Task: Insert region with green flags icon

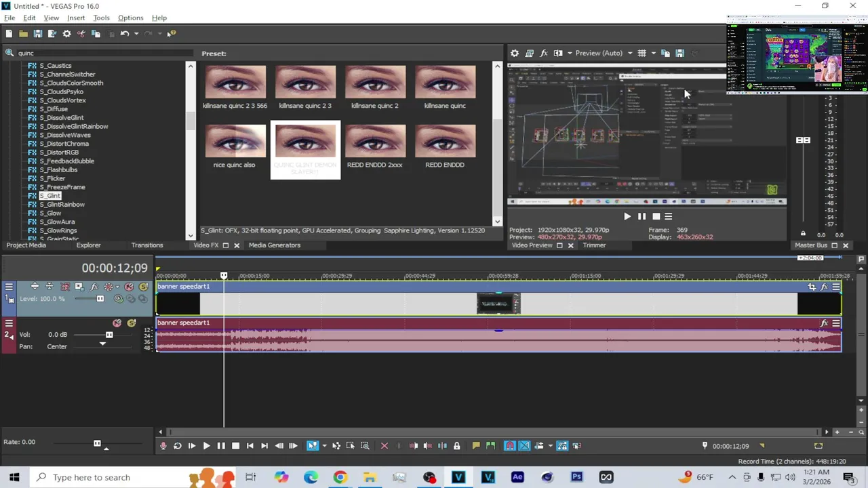Action: tap(491, 445)
